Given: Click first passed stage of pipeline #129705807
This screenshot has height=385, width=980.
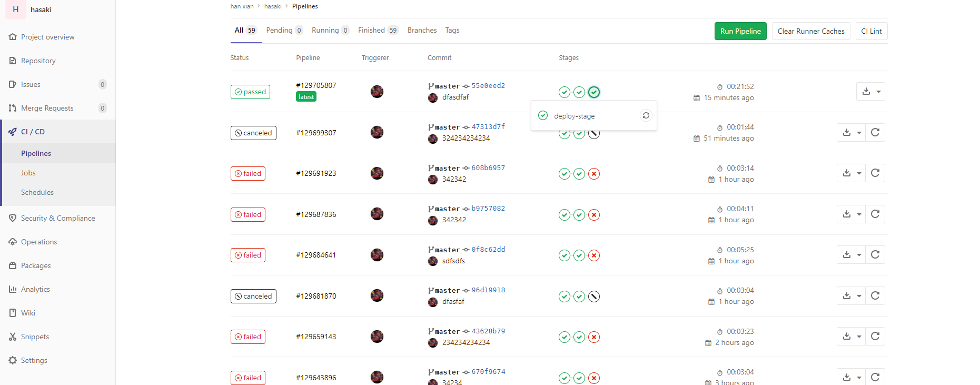Looking at the screenshot, I should click(565, 92).
